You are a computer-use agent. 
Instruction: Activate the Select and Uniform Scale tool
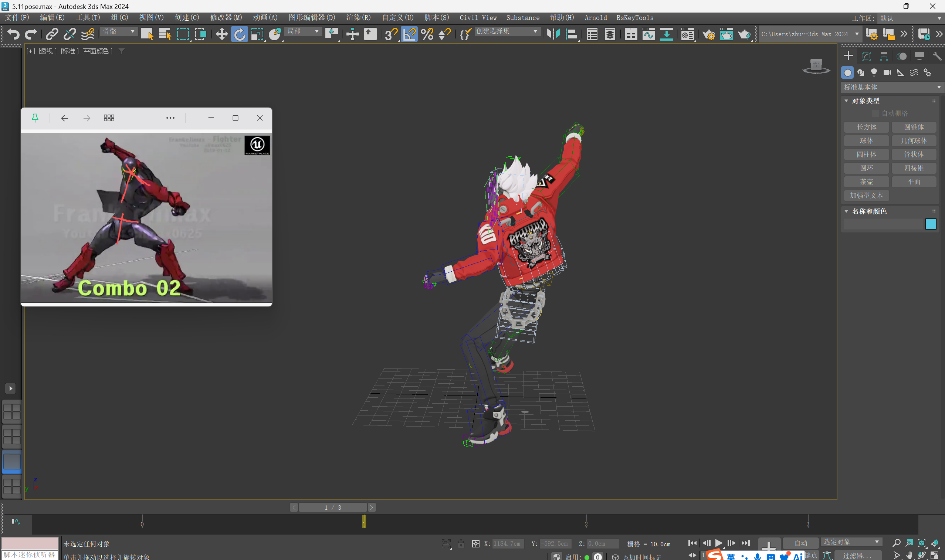coord(257,34)
